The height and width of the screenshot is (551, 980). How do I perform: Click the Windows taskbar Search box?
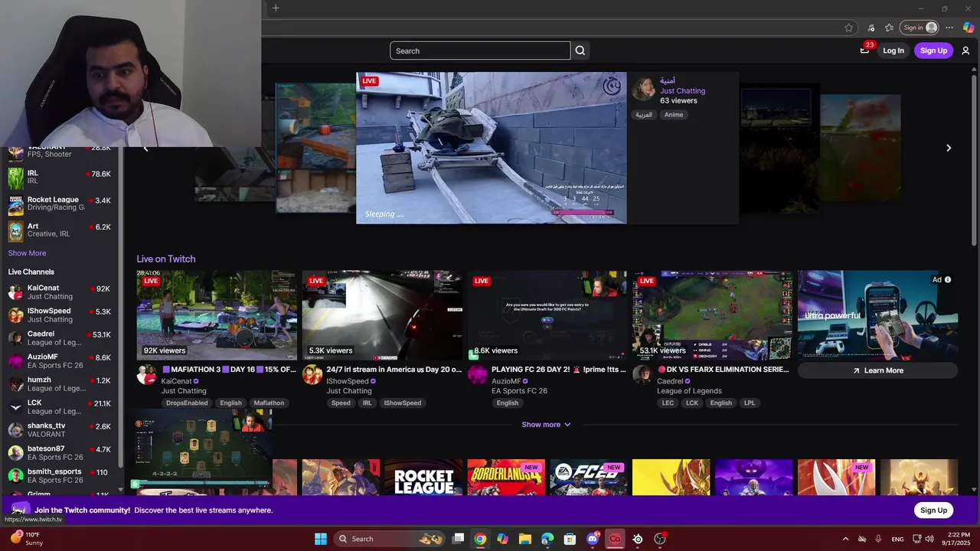click(390, 539)
